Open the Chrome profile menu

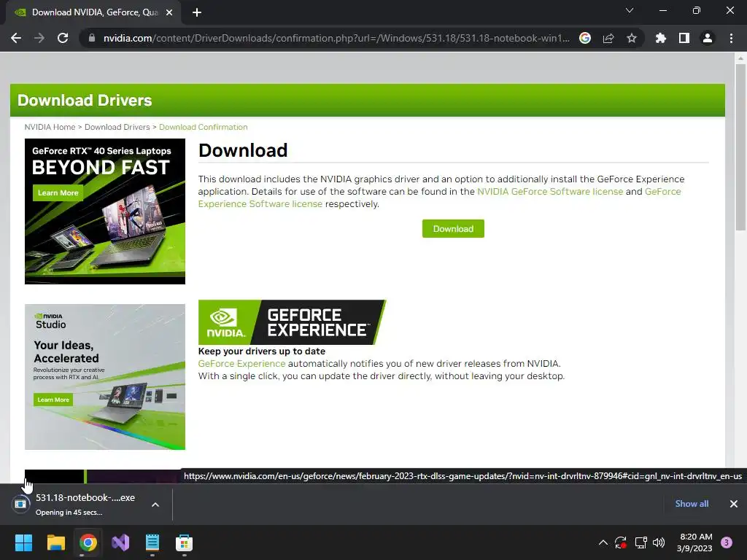[708, 38]
